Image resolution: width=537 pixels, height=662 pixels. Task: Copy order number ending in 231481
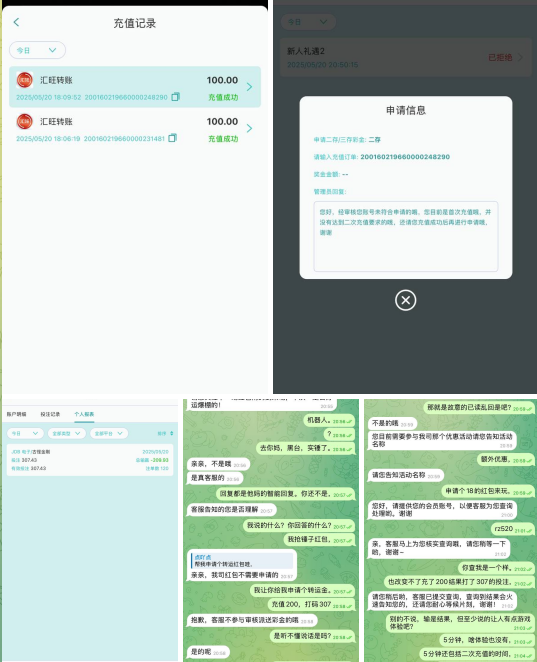(x=172, y=138)
